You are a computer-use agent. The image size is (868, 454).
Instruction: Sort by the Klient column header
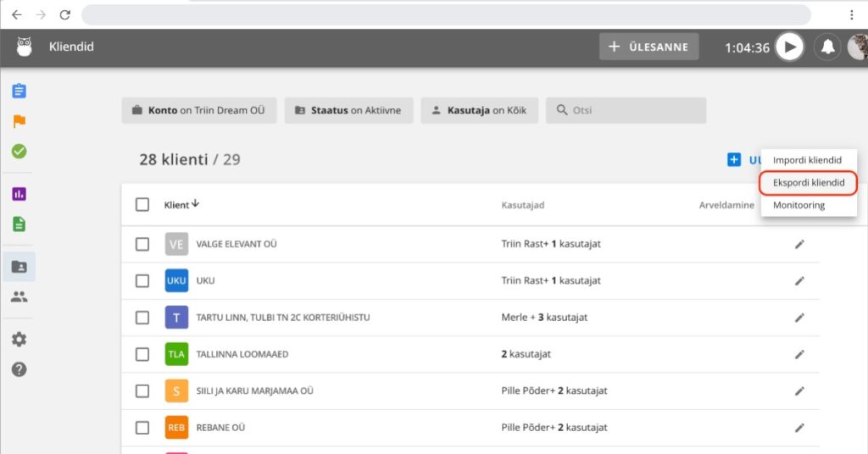181,205
